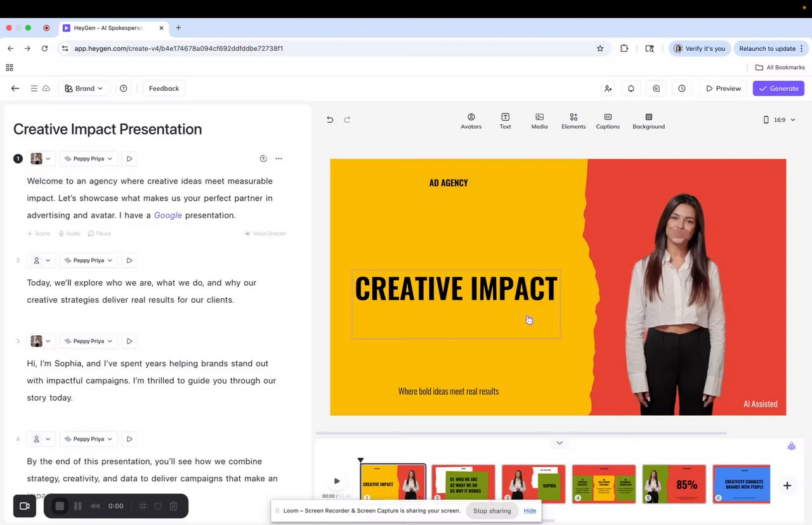Stop the Loom recording
Viewport: 812px width, 525px height.
click(x=60, y=506)
